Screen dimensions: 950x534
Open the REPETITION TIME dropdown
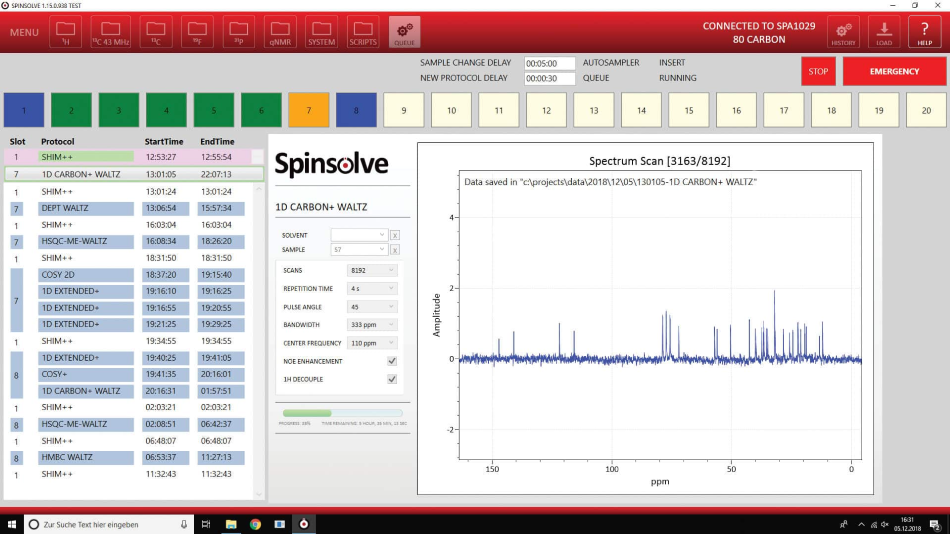pos(372,289)
